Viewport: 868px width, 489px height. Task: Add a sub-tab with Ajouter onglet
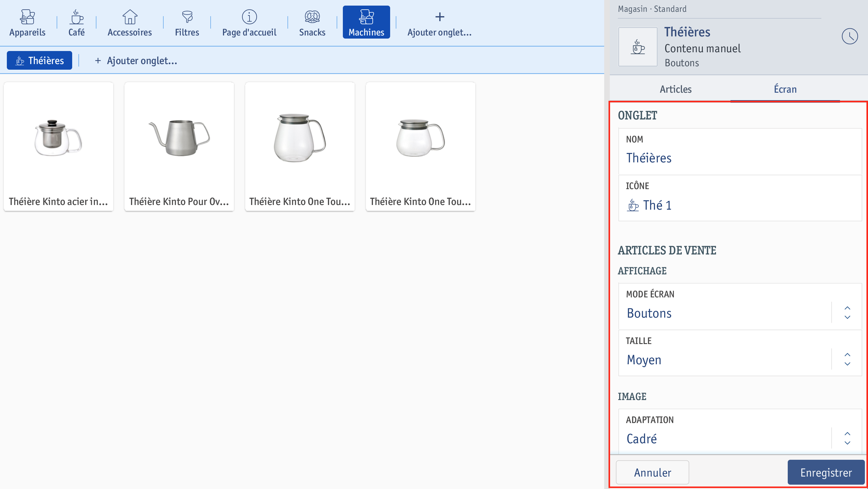coord(136,61)
